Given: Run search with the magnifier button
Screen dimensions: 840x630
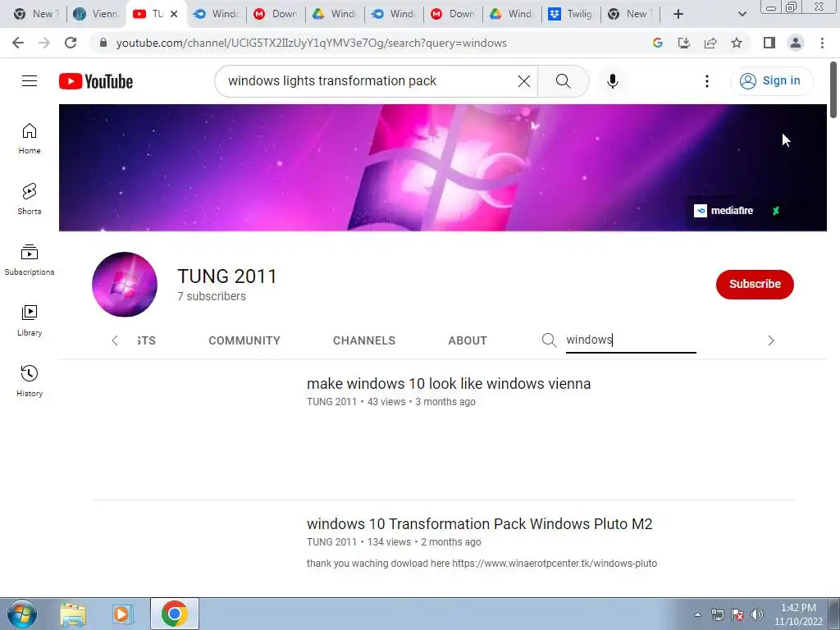Looking at the screenshot, I should tap(563, 81).
